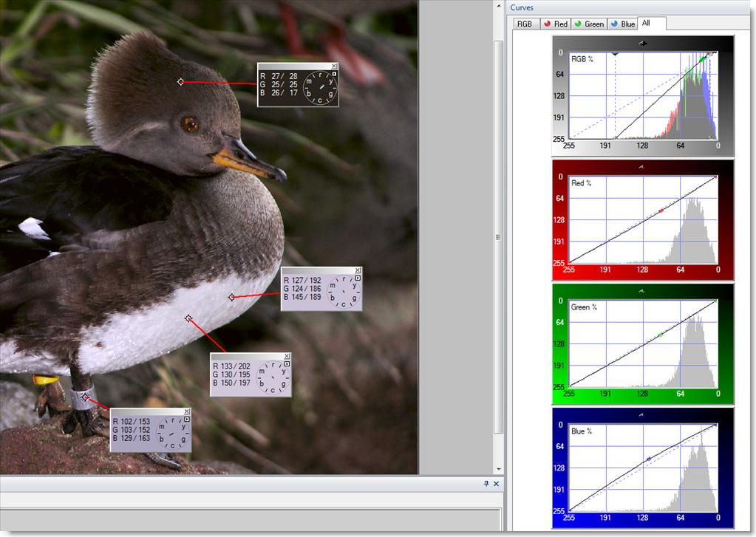Click the 'B 26/ 17' value in the readout

click(279, 92)
